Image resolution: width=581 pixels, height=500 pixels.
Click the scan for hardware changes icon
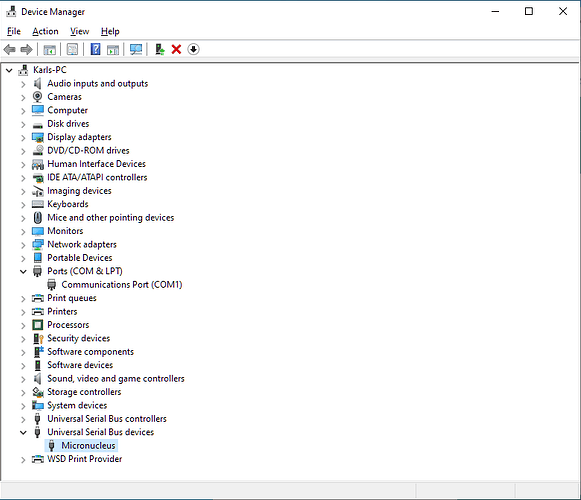(x=136, y=49)
